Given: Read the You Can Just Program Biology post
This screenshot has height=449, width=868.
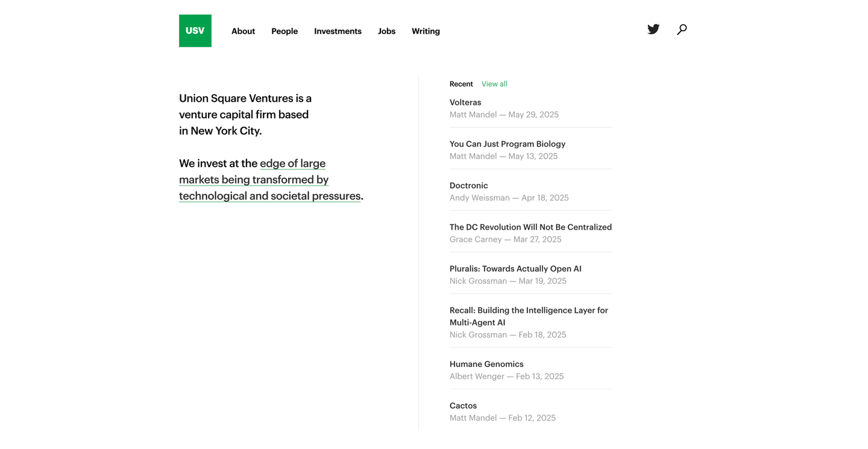Looking at the screenshot, I should (x=507, y=143).
